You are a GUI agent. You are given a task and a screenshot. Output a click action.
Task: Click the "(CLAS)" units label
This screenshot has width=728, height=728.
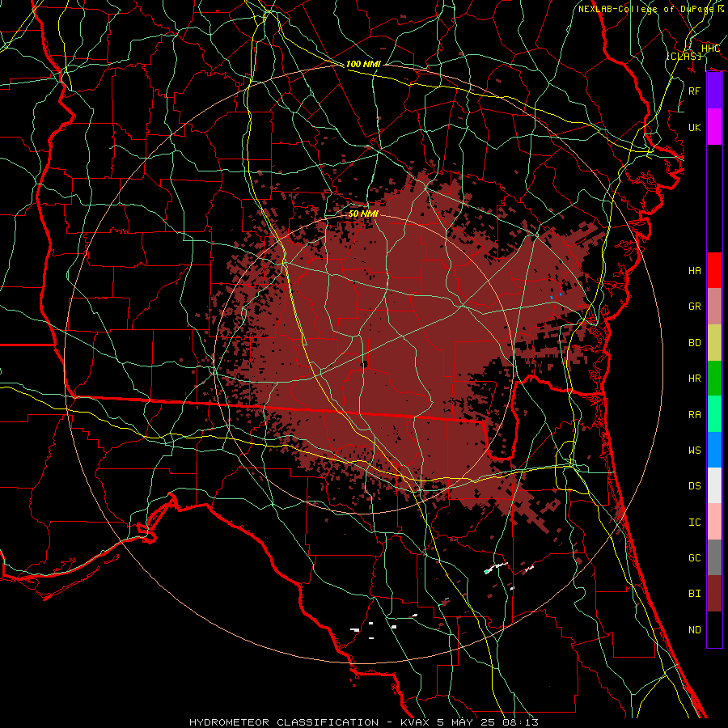click(x=684, y=56)
